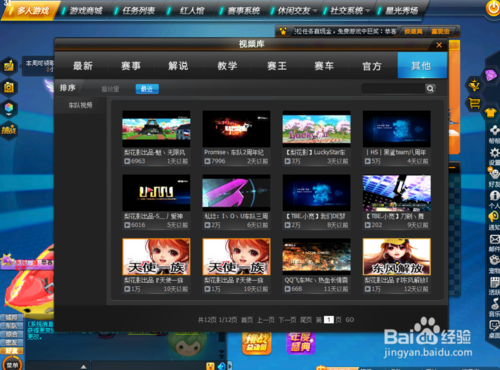The height and width of the screenshot is (370, 500).
Task: Open 赛事系统 in the top menu
Action: [244, 11]
